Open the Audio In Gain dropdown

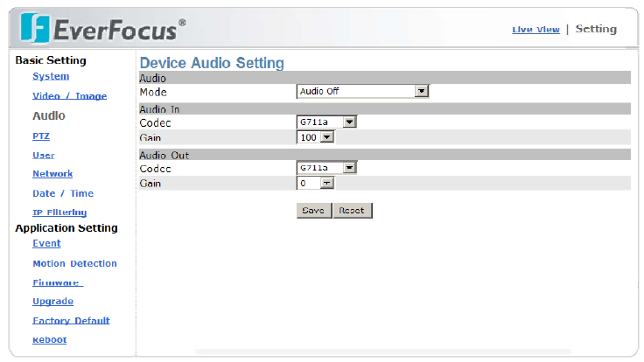pos(327,137)
